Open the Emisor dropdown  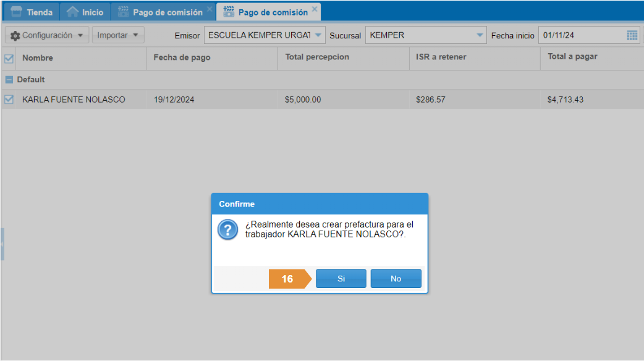pyautogui.click(x=318, y=35)
